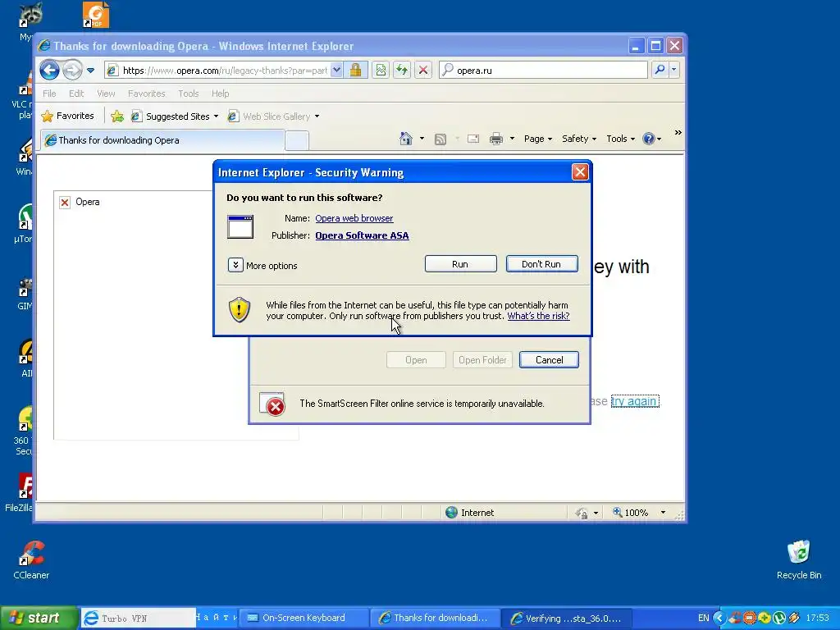Click the security lock icon in address bar
Viewport: 840px width, 630px height.
(355, 70)
